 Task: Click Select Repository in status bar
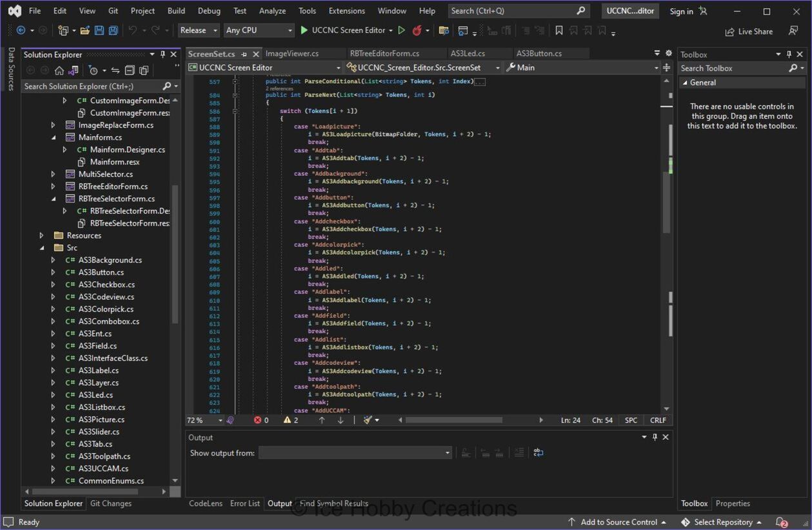722,522
